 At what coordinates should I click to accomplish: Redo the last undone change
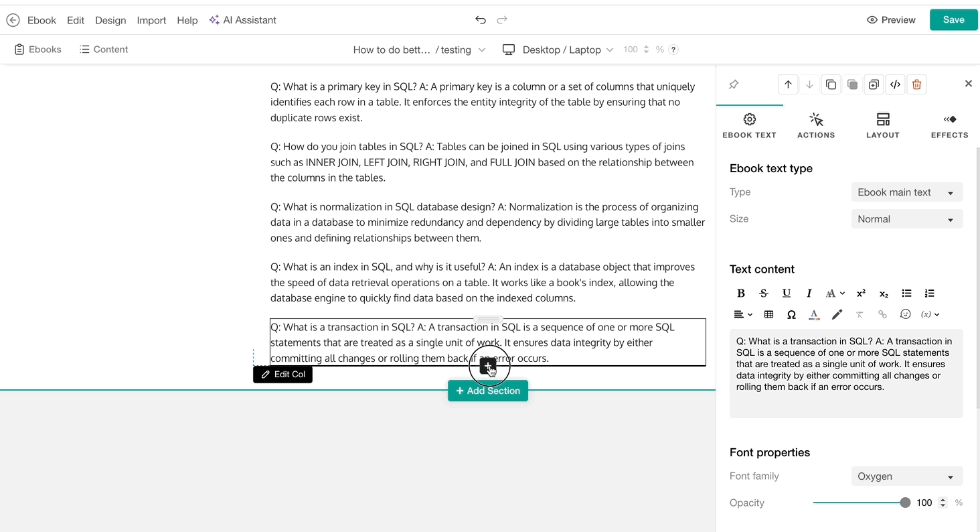502,20
